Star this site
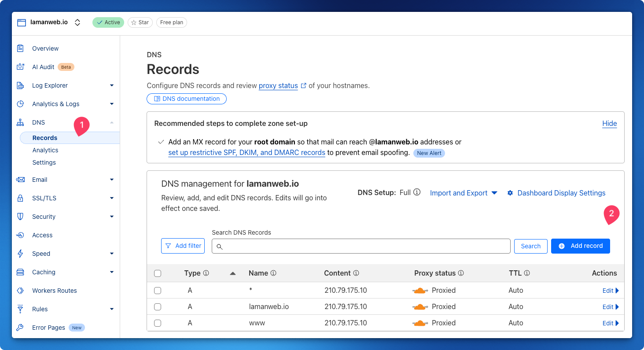The image size is (644, 350). pos(140,22)
